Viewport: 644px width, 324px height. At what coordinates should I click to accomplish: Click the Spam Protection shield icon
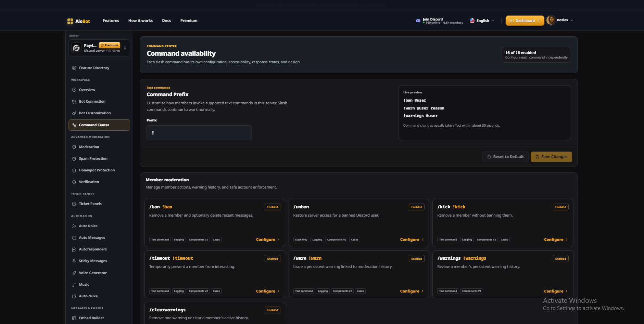click(x=74, y=159)
